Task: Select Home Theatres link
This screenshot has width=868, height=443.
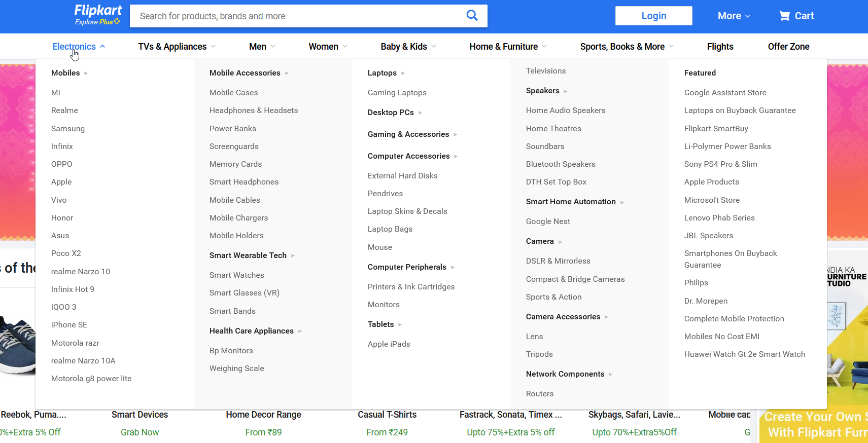Action: pos(553,129)
